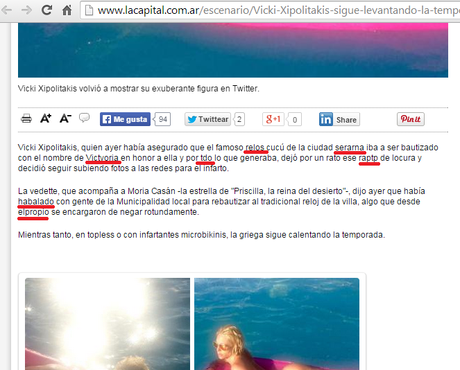
Task: Open comments via the speech bubble icon
Action: pyautogui.click(x=84, y=117)
